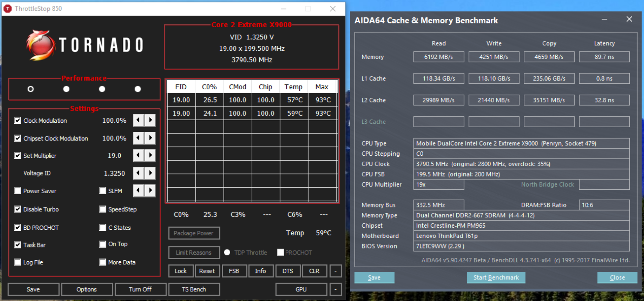Viewport: 644px width, 301px height.
Task: Click Package Power button
Action: [x=194, y=233]
